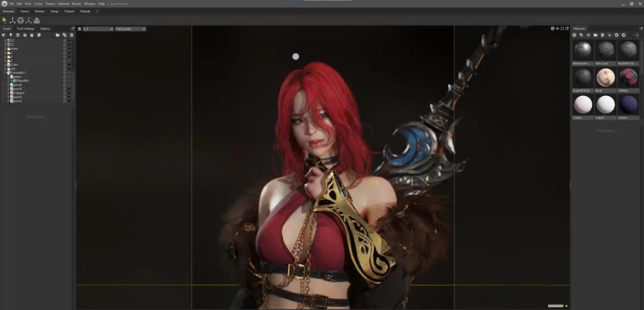Switch to the Classic workspace
This screenshot has width=644, height=310.
pyautogui.click(x=24, y=11)
